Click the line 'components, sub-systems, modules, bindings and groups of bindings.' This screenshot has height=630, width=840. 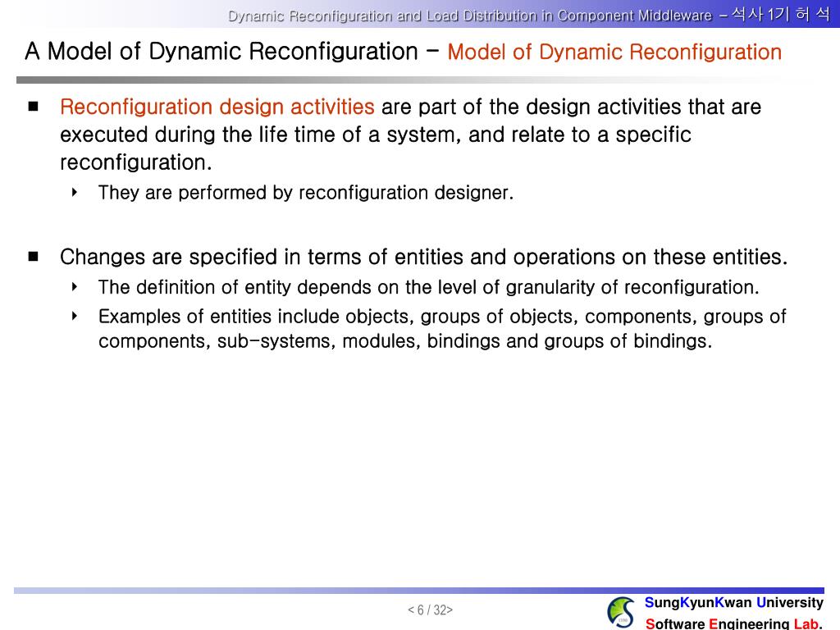pos(405,341)
